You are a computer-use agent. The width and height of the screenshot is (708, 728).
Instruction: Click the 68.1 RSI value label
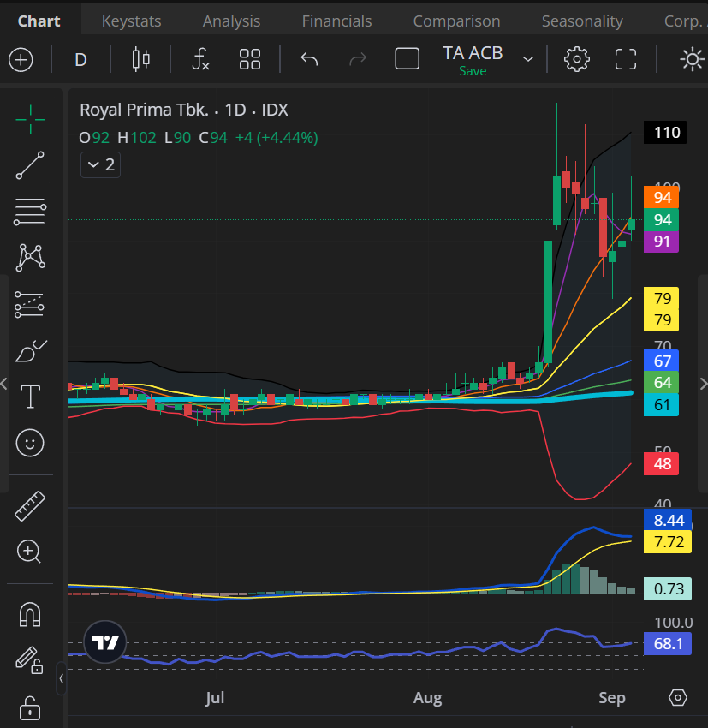668,643
